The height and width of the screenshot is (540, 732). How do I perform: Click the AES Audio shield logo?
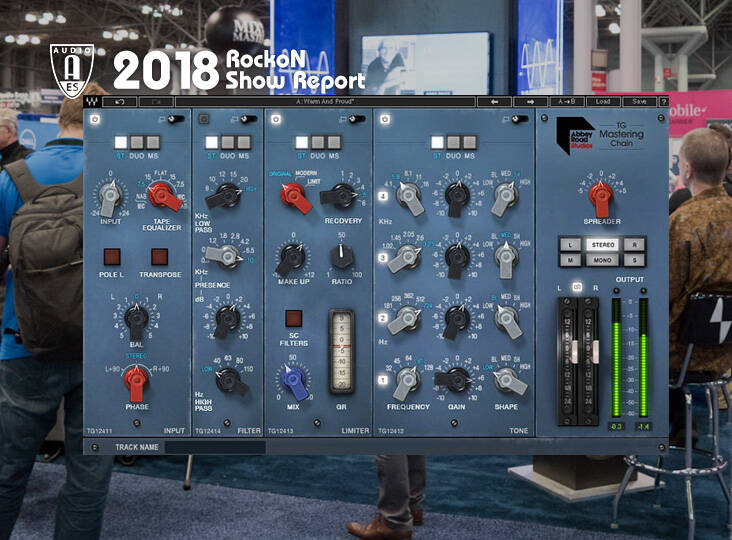(x=72, y=70)
